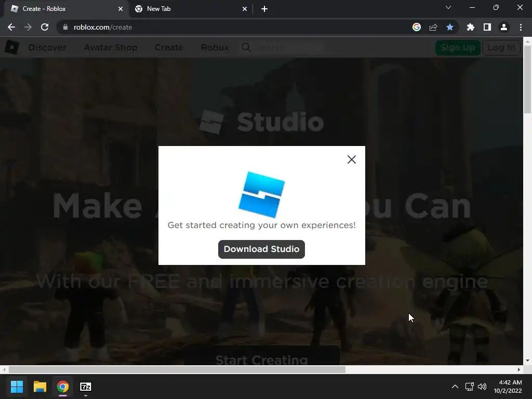
Task: Click the network tray icon
Action: click(x=470, y=387)
